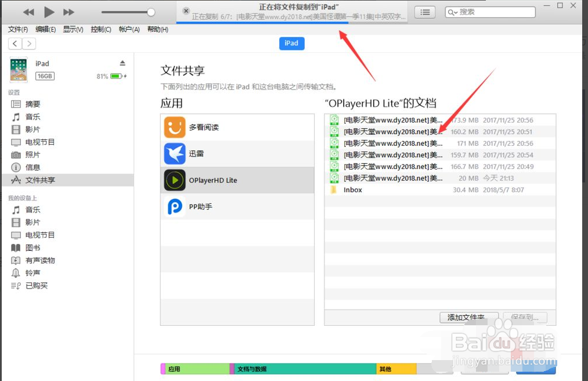Open 照片 in the sidebar
Viewport: 588px width, 381px height.
click(67, 154)
